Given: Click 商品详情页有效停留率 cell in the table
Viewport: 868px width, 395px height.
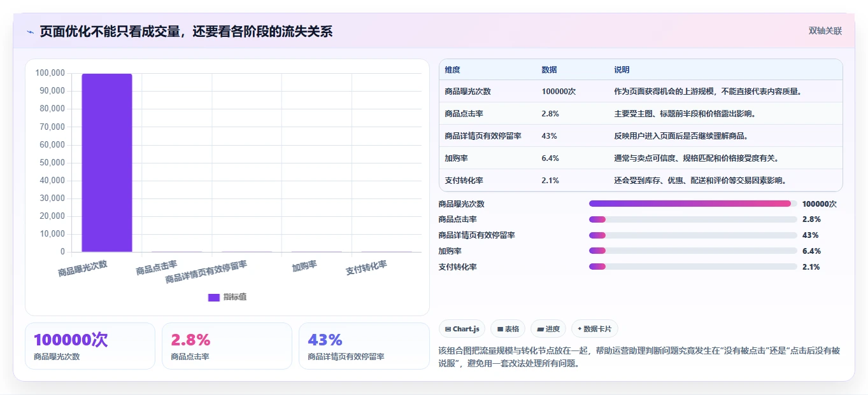Looking at the screenshot, I should (483, 136).
